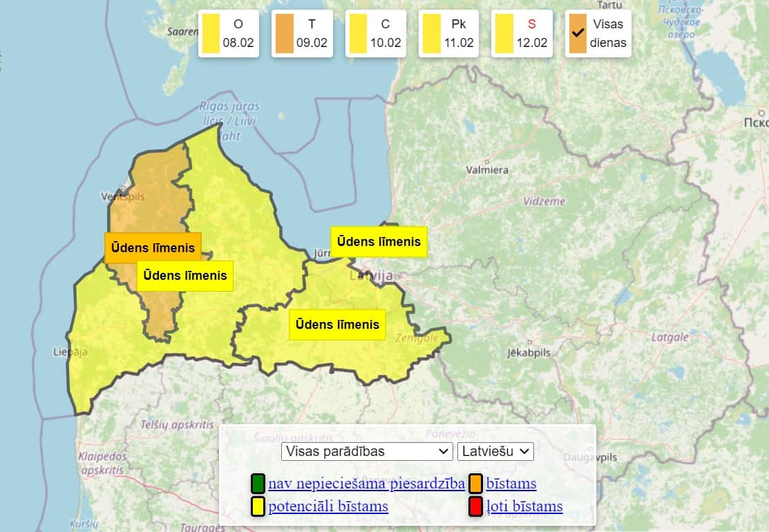Click the Valmiera city label on the map
Screen dimensions: 769x532
[487, 170]
